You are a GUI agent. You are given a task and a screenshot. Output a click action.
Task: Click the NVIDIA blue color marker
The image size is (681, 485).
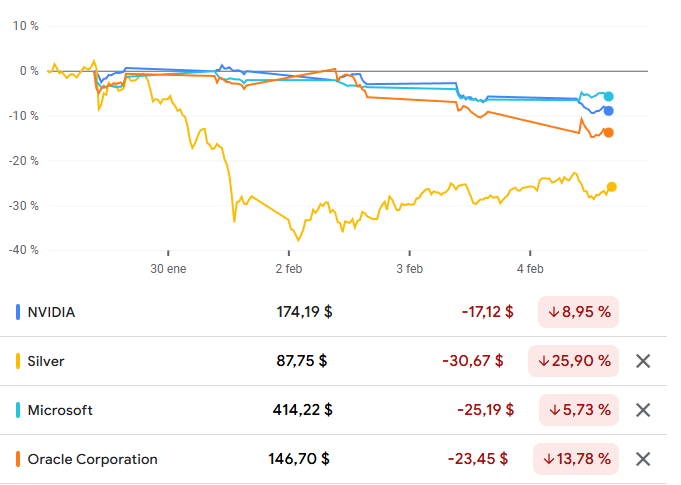tap(19, 312)
